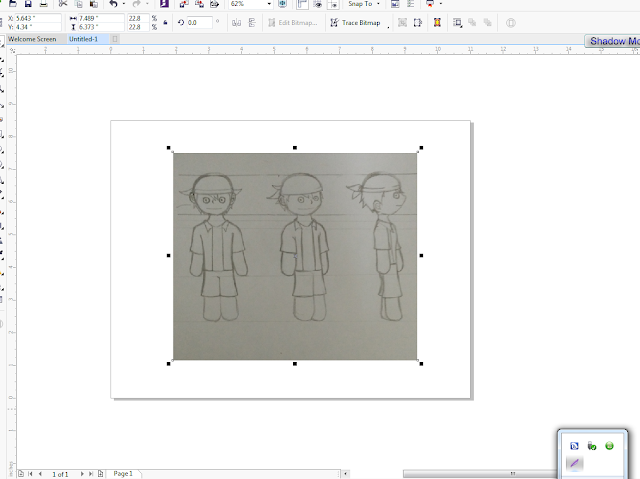Open the 62% zoom level dropdown
The image size is (640, 479).
pos(269,4)
